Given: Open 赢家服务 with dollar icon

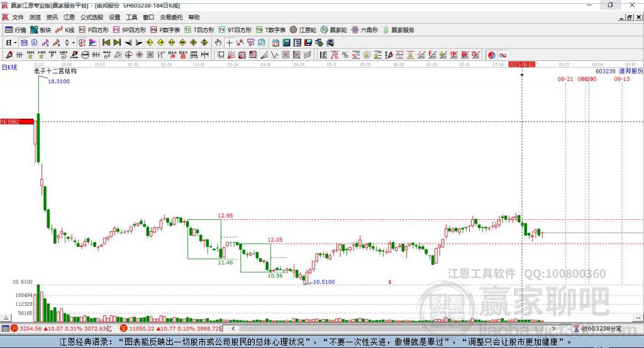Looking at the screenshot, I should pos(398,30).
